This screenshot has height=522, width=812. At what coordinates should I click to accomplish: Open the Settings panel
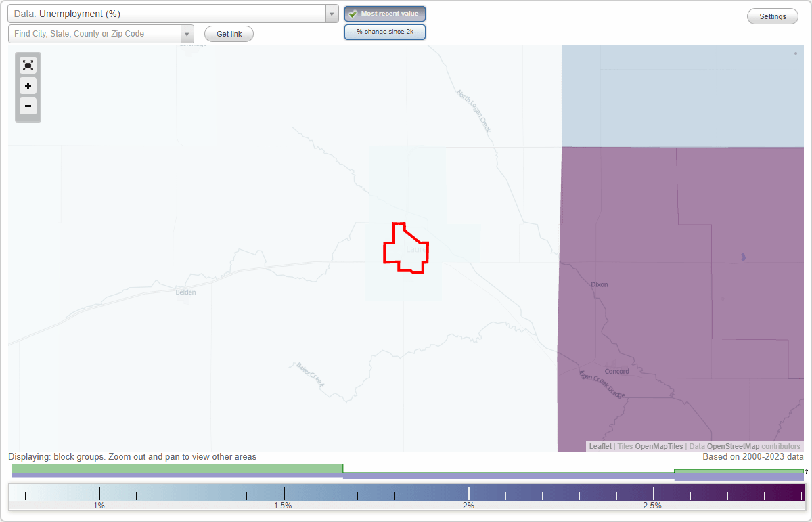click(x=772, y=16)
